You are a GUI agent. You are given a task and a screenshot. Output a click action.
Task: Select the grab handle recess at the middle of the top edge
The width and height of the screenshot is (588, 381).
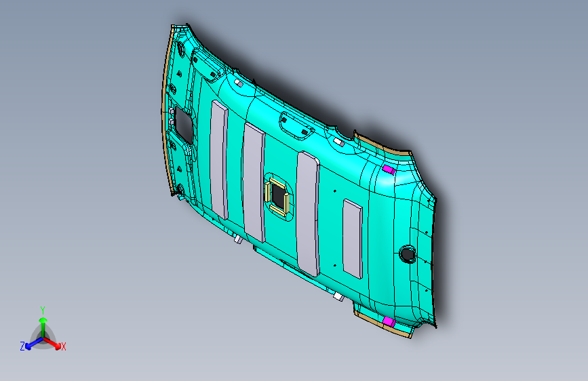point(296,125)
